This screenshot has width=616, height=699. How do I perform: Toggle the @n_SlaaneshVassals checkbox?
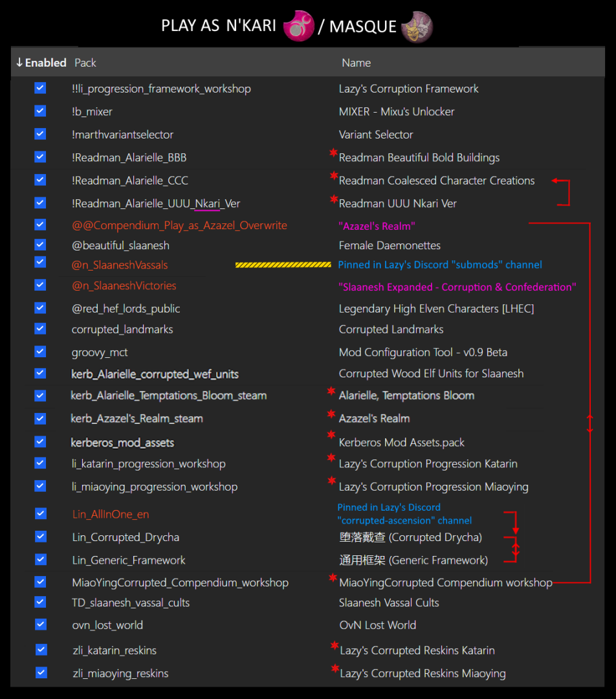[40, 262]
